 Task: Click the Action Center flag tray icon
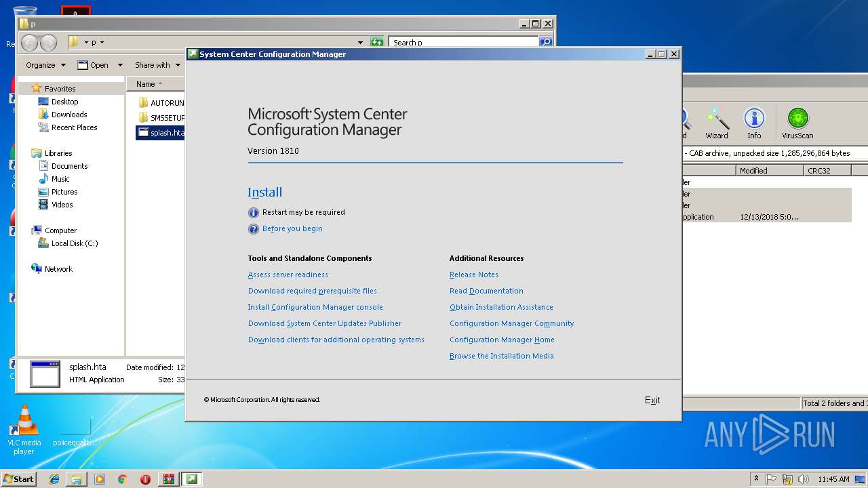click(x=771, y=479)
